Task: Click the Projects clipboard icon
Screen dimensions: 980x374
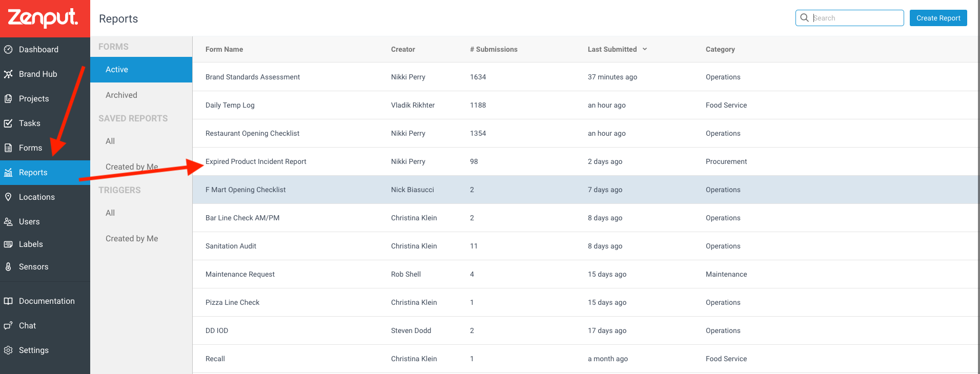Action: [8, 99]
